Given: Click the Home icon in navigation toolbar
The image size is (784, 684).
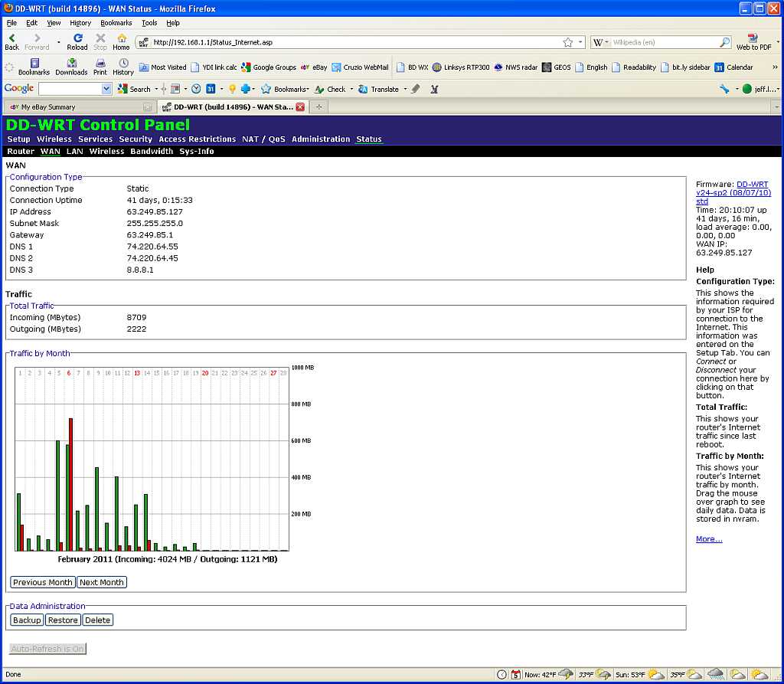Looking at the screenshot, I should coord(121,38).
